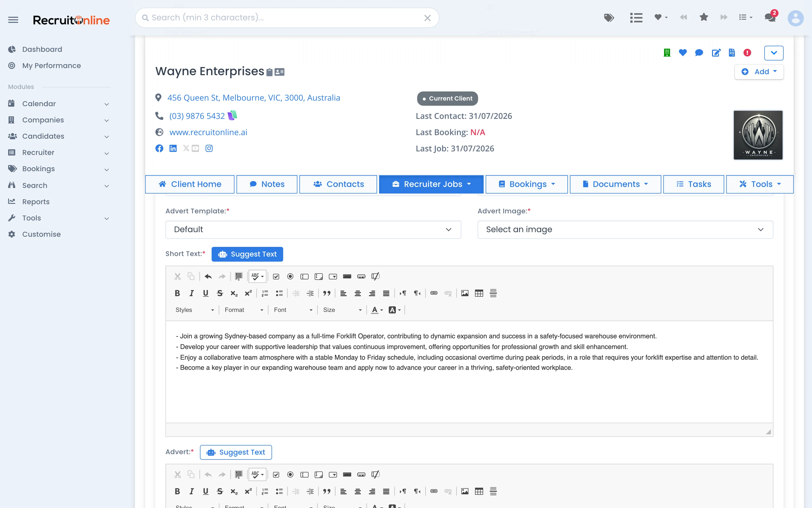Click the contact card icon beside Wayne Enterprises
This screenshot has width=812, height=508.
279,72
